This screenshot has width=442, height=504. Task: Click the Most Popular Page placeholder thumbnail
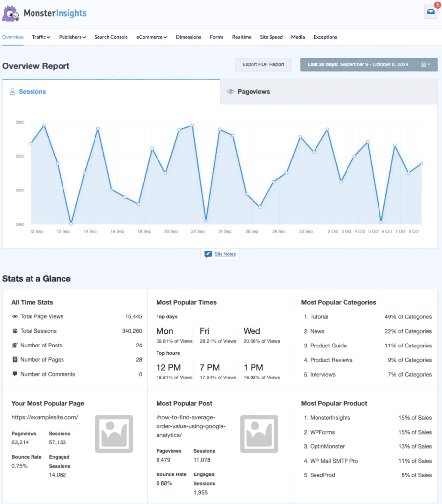pyautogui.click(x=114, y=434)
